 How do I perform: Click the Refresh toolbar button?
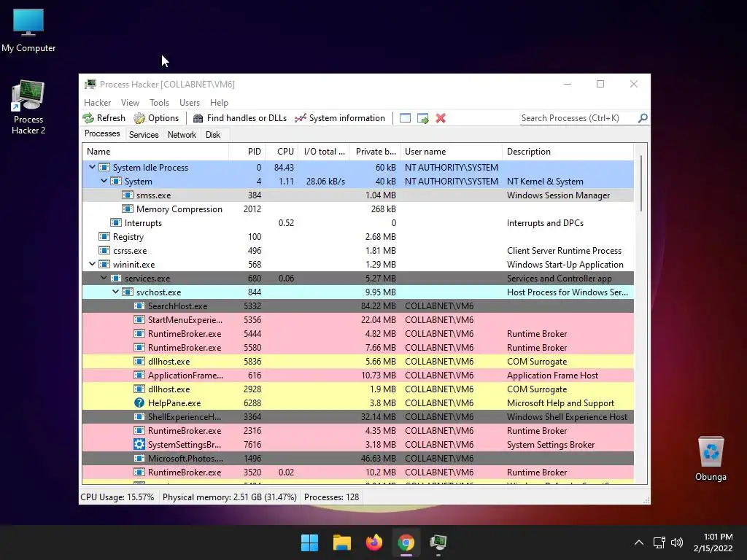(x=104, y=118)
